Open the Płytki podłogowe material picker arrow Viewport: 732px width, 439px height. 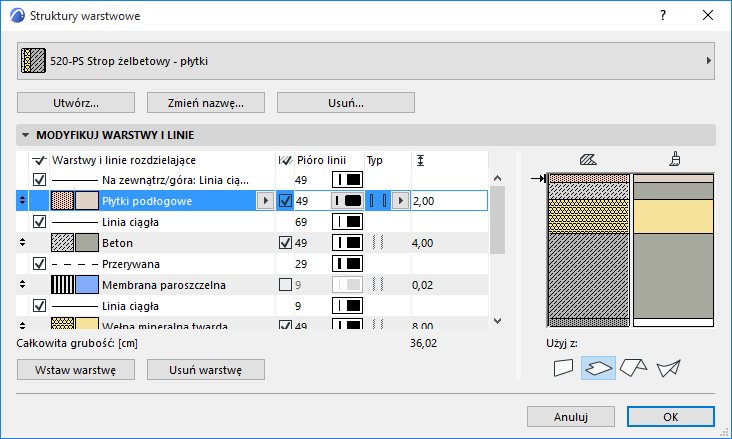click(x=264, y=201)
